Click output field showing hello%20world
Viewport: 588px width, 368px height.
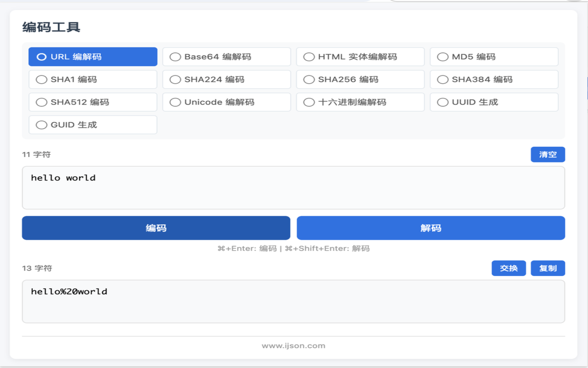294,301
